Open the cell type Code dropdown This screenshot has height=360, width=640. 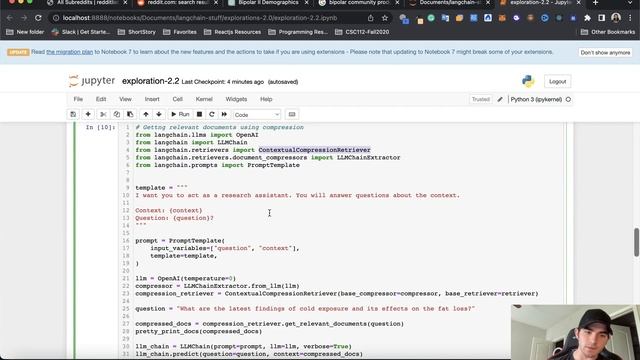click(257, 115)
